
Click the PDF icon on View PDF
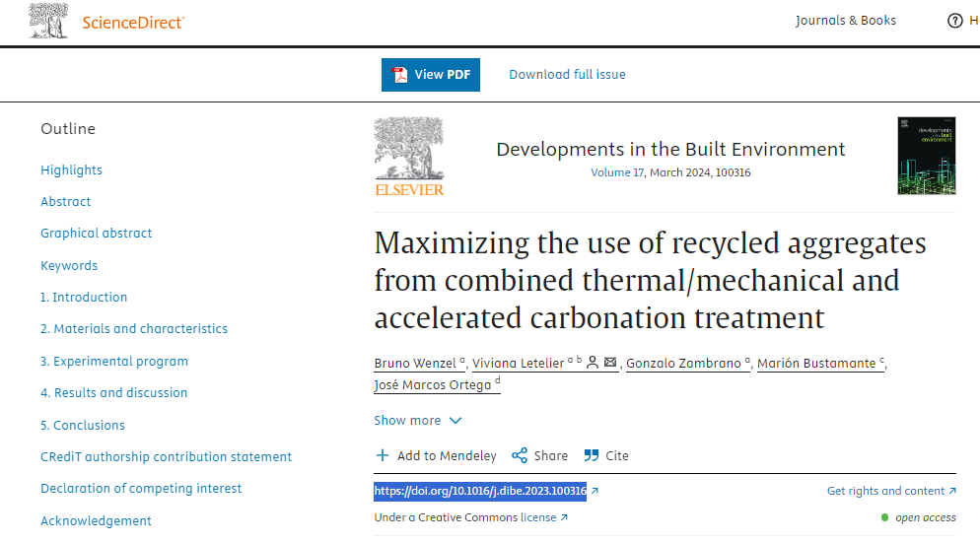click(x=399, y=75)
